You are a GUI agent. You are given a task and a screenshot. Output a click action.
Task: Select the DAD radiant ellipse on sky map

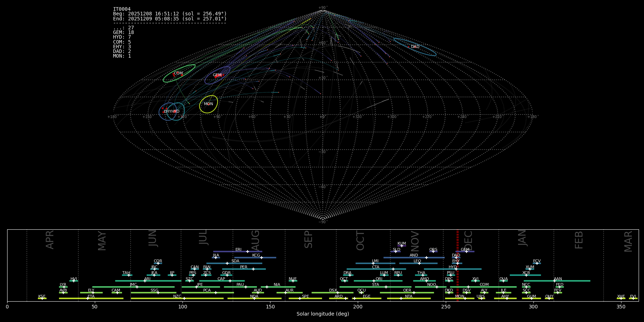[415, 47]
